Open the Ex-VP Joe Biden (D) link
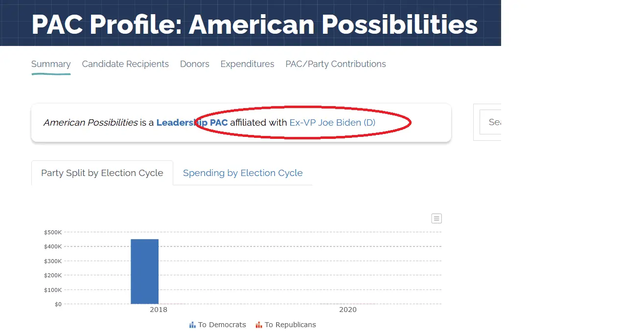Screen dimensions: 644x333 tap(332, 122)
